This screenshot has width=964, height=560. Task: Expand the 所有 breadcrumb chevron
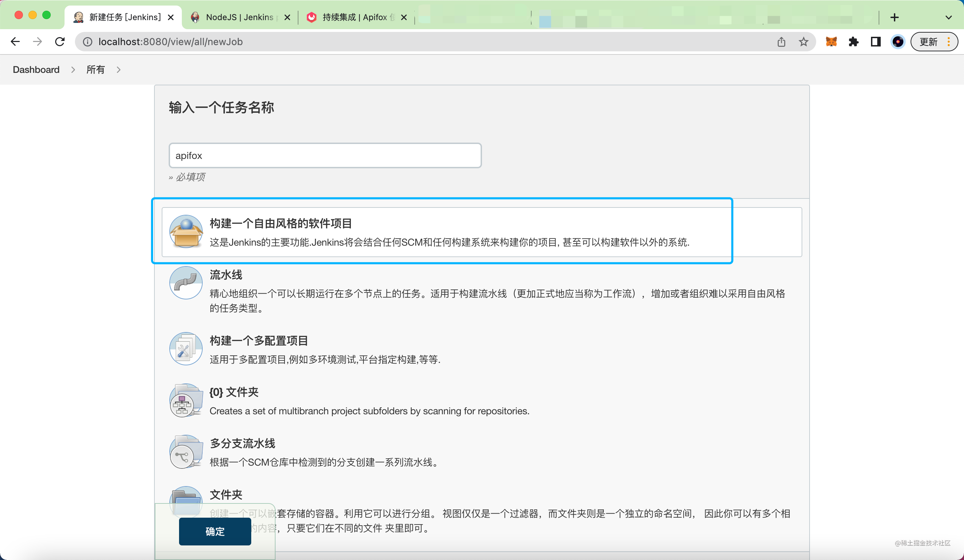[x=119, y=70]
